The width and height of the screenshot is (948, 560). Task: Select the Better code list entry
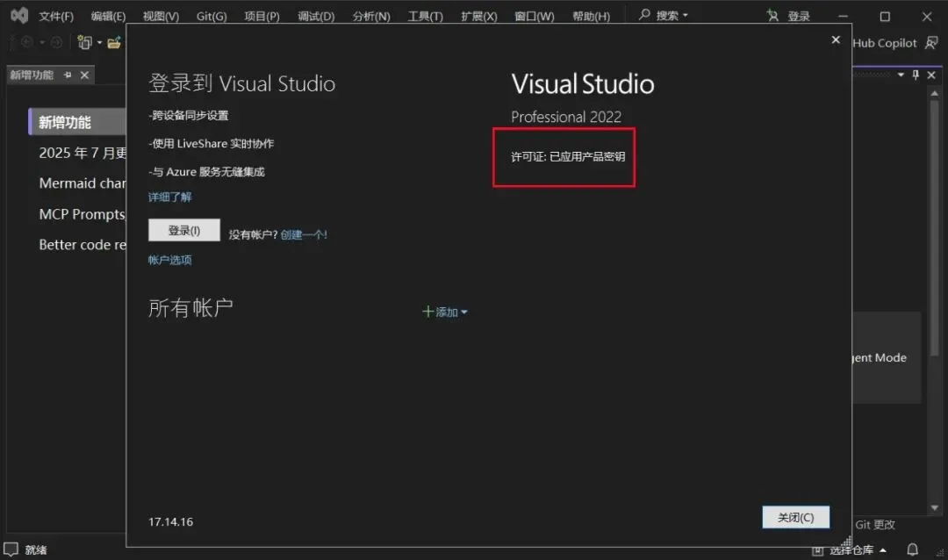click(x=83, y=245)
